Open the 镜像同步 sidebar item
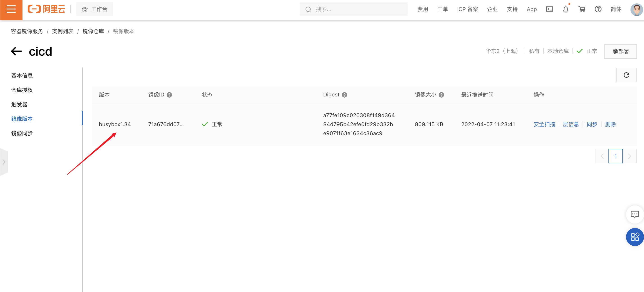The height and width of the screenshot is (292, 644). tap(22, 133)
